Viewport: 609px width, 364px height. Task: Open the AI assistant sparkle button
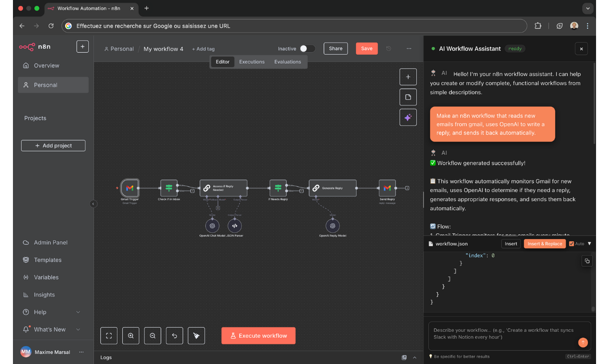[408, 117]
